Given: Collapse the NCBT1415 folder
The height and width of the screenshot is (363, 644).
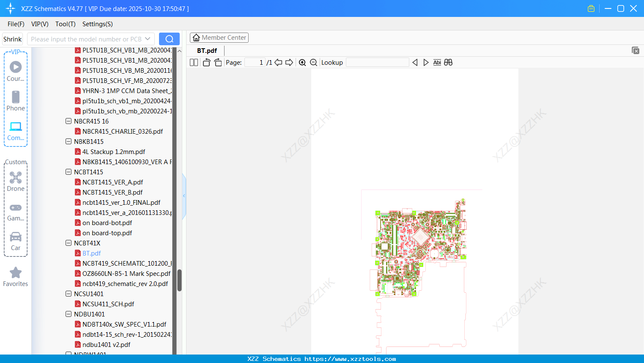Looking at the screenshot, I should point(69,172).
